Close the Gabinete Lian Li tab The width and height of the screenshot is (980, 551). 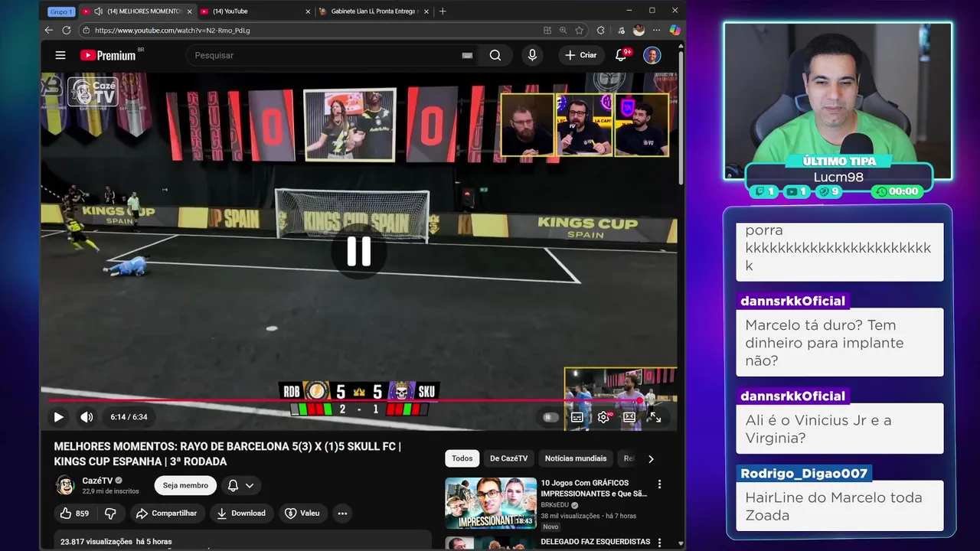[426, 11]
